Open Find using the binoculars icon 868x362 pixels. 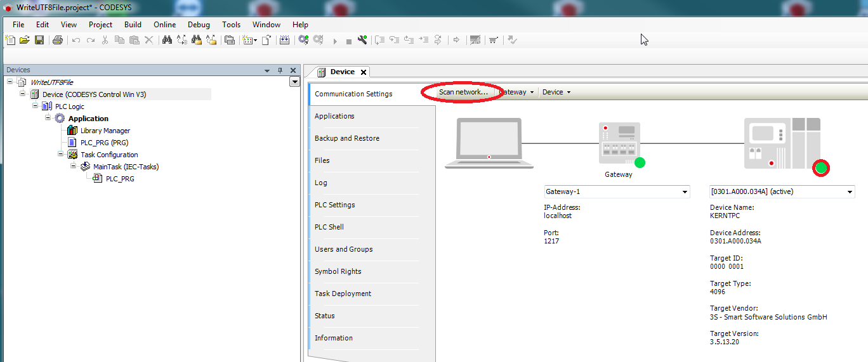(168, 40)
